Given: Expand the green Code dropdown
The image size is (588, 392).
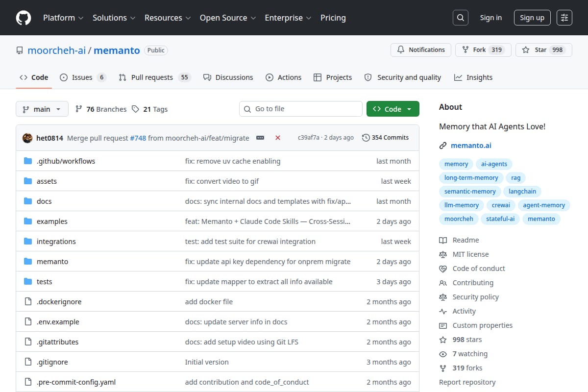Looking at the screenshot, I should pyautogui.click(x=392, y=109).
